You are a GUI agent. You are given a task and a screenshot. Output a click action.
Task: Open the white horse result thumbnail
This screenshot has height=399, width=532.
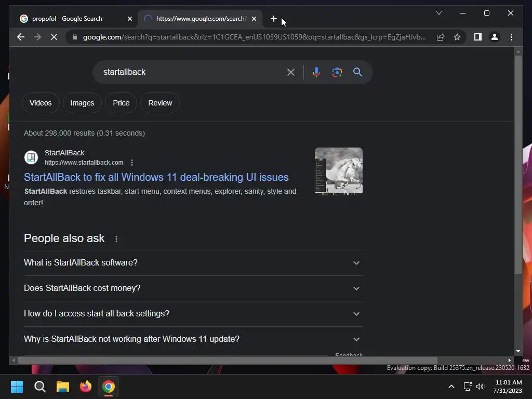tap(339, 170)
